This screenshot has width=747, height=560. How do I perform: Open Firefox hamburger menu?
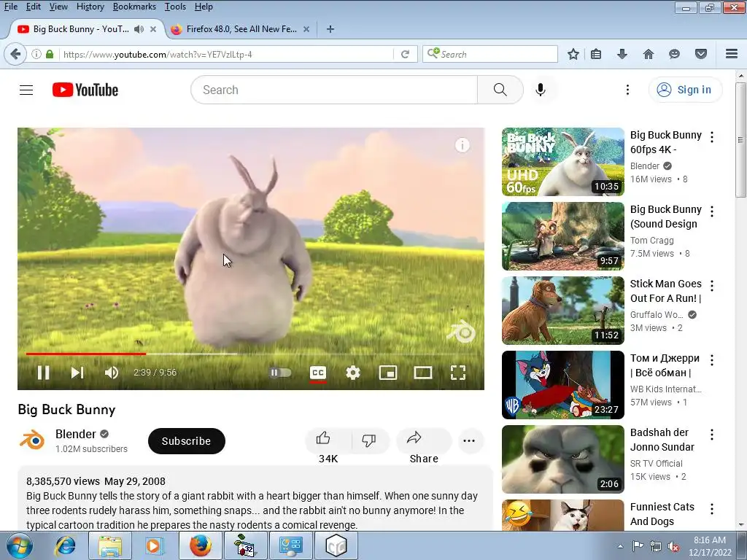coord(731,54)
